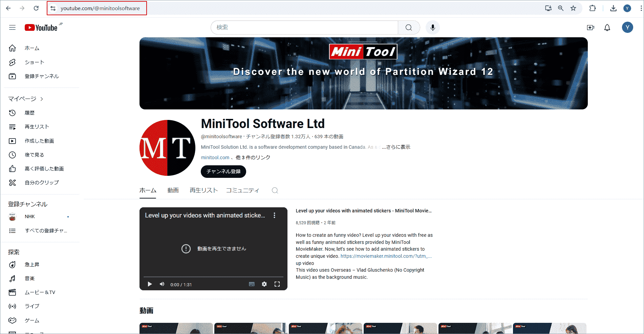Open 自分のクリップ
Screen dimensions: 644x334
[41, 183]
